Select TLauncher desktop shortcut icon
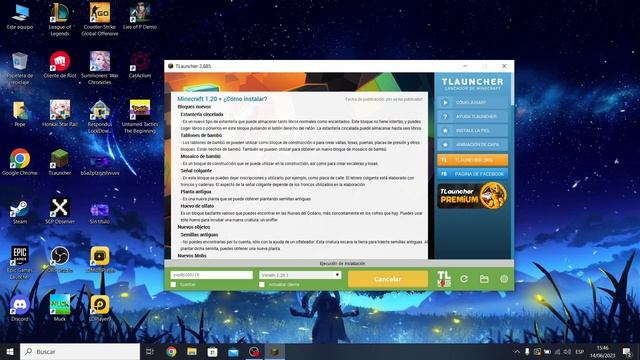The image size is (640, 360). pyautogui.click(x=60, y=162)
